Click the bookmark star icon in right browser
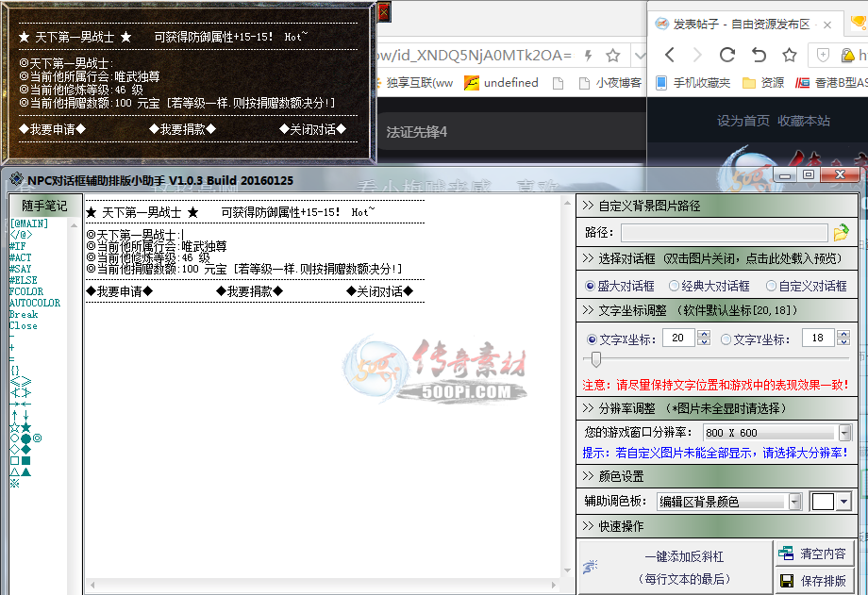 pos(790,55)
